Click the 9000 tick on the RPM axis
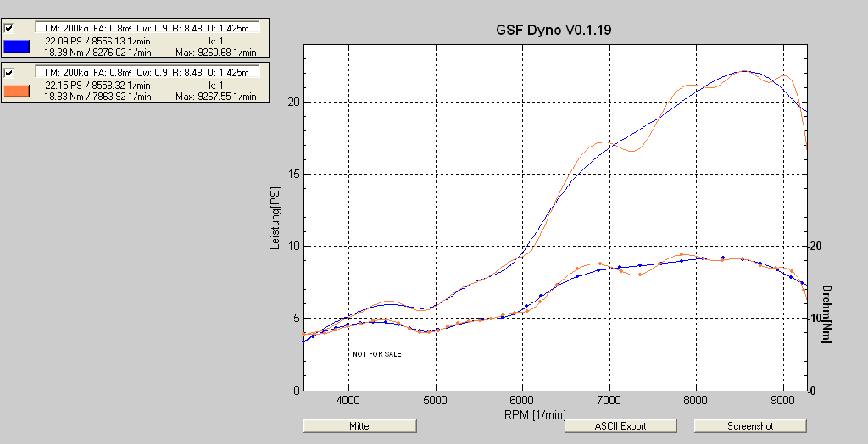Viewport: 868px width, 444px height. coord(783,399)
